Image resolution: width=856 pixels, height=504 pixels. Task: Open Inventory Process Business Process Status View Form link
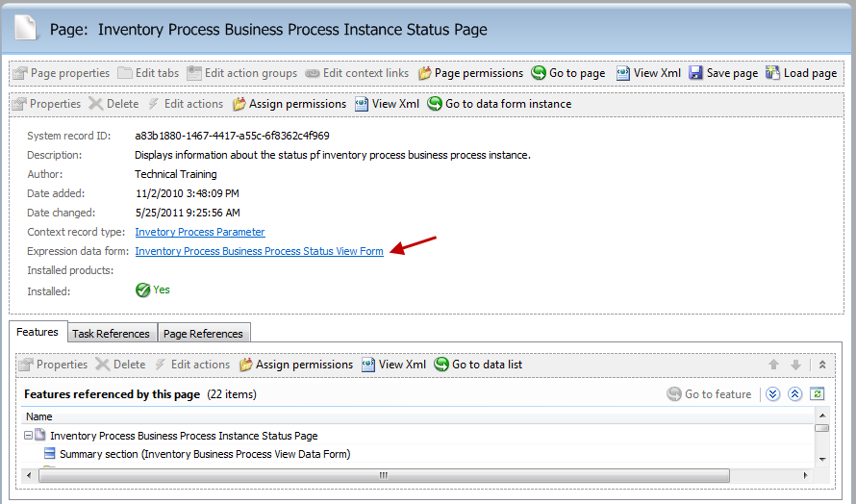pos(260,251)
